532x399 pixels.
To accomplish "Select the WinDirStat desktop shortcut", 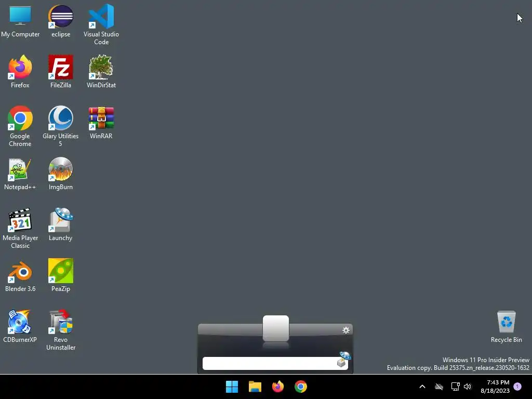I will (101, 72).
